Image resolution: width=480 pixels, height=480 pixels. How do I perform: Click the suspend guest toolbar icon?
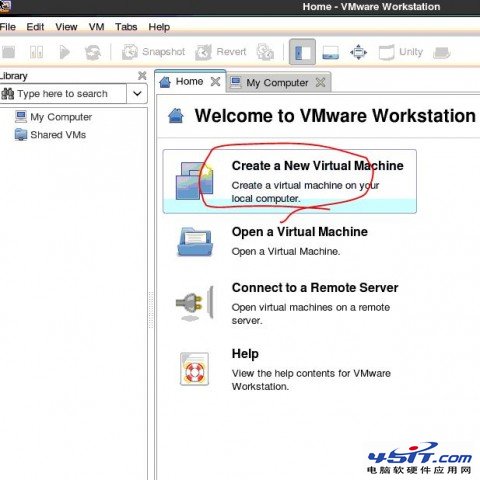pos(36,52)
